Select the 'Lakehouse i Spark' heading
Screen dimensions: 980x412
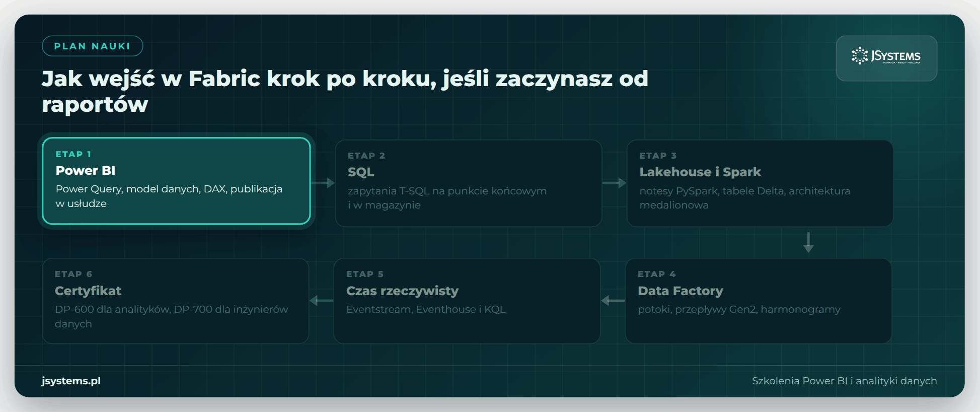point(700,172)
